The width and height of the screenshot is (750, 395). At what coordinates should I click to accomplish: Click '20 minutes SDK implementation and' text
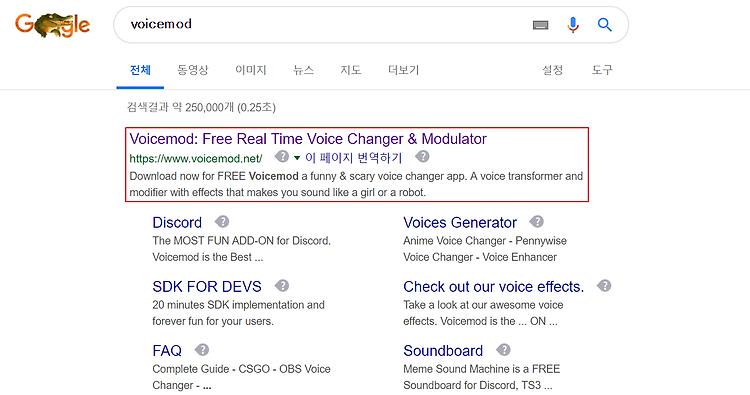[x=238, y=305]
